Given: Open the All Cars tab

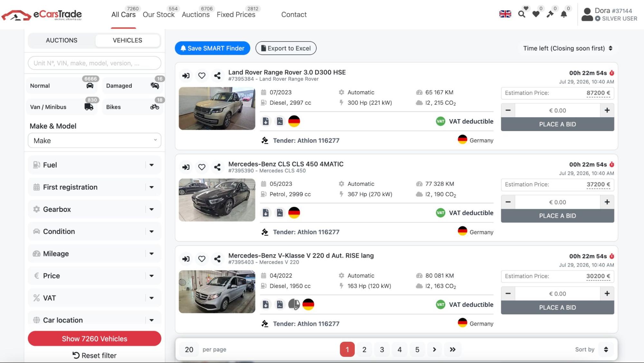Looking at the screenshot, I should coord(123,14).
